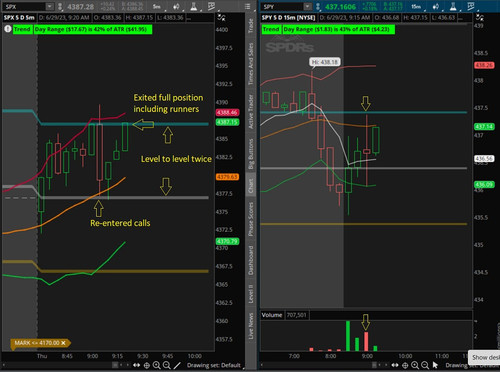
Task: Click 'Re-entered calls' annotation text
Action: click(120, 223)
